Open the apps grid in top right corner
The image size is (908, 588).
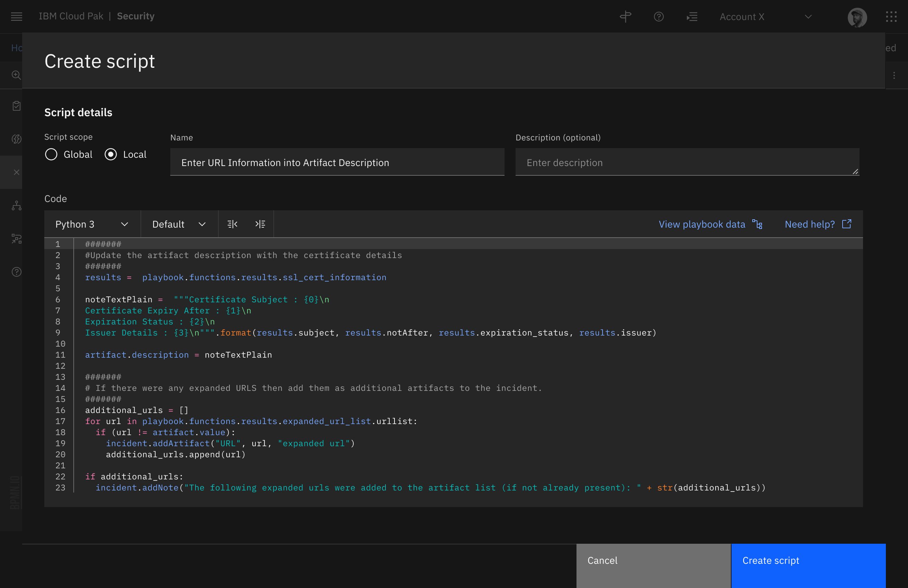pyautogui.click(x=891, y=16)
